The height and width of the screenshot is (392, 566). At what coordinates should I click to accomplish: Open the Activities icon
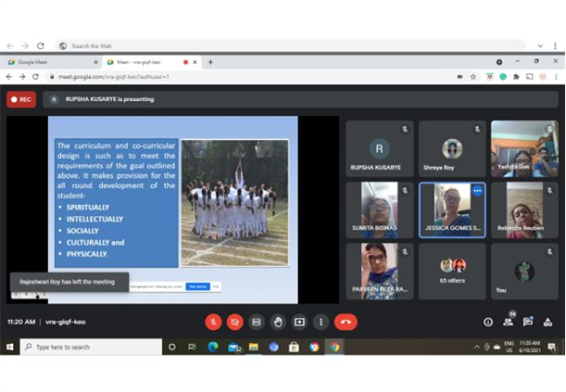(x=548, y=322)
